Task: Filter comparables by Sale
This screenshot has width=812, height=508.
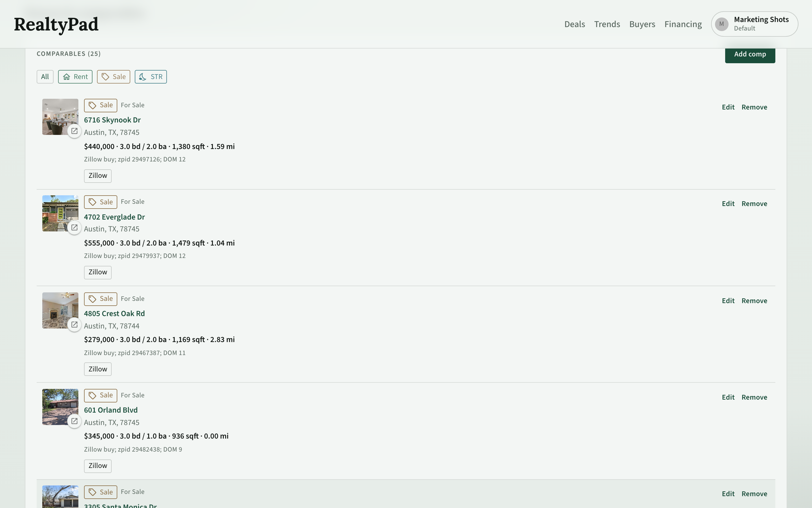Action: [113, 76]
